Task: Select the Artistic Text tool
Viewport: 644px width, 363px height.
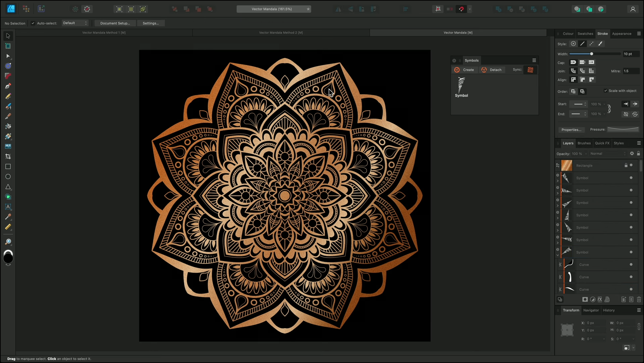Action: click(8, 207)
